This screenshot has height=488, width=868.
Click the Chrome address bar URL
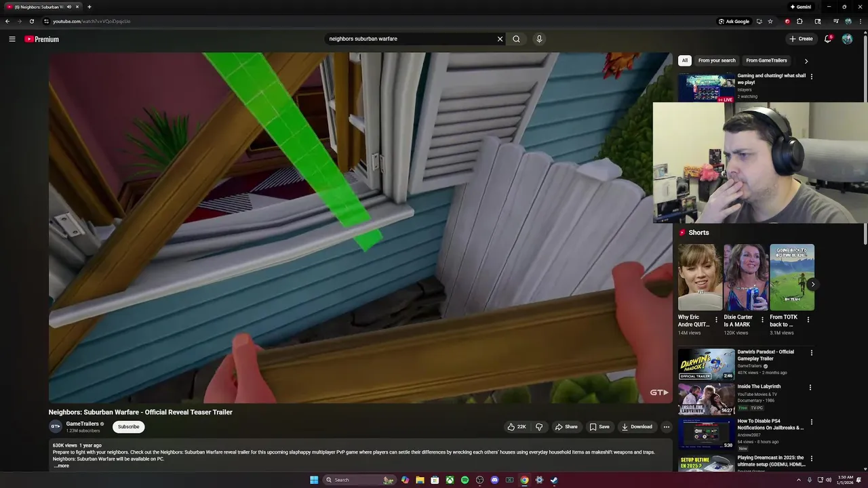[x=92, y=21]
